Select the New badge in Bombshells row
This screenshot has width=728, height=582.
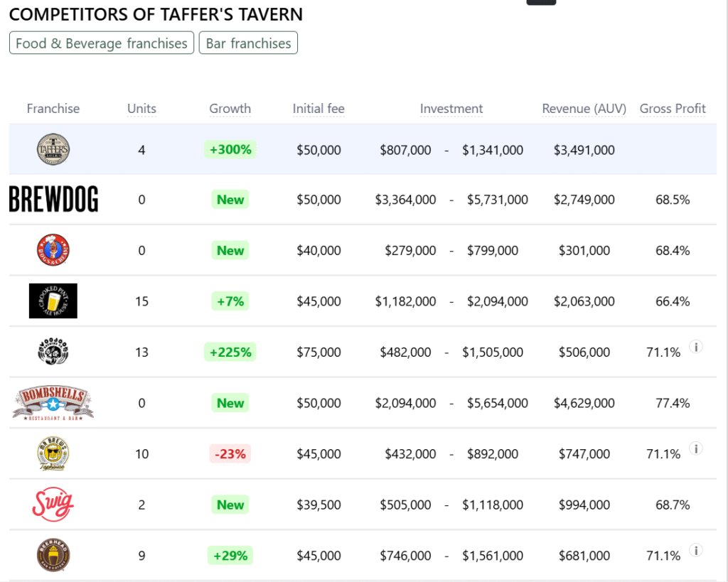click(230, 403)
